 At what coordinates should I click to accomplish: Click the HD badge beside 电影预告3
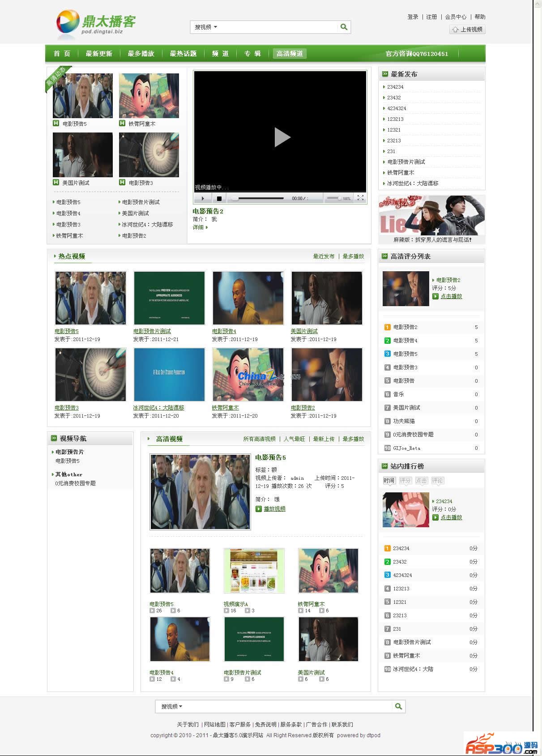click(x=122, y=183)
